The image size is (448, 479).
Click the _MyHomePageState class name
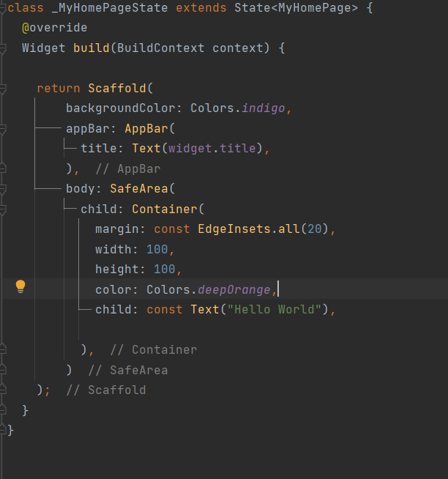pos(110,8)
